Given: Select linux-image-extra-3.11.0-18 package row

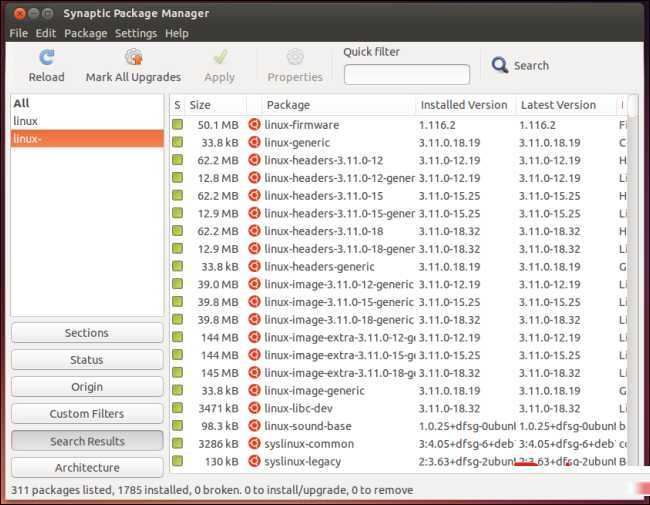Looking at the screenshot, I should tap(399, 373).
